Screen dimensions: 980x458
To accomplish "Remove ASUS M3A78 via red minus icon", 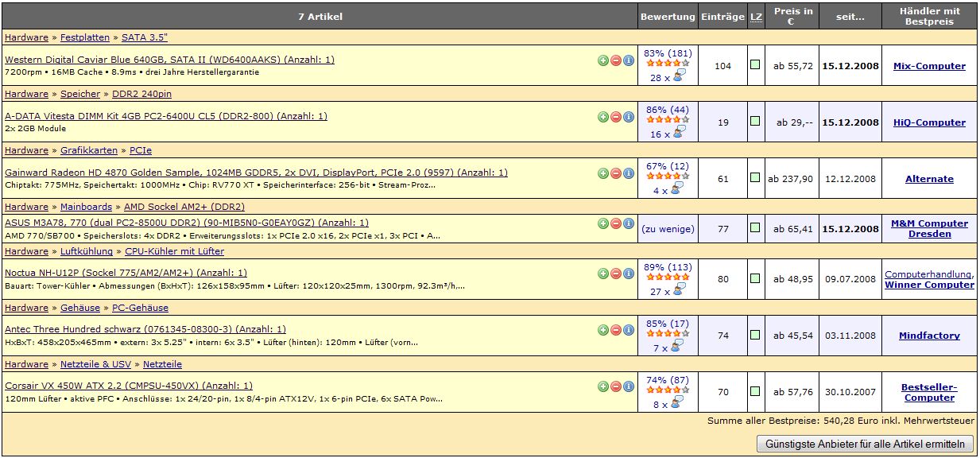I will (616, 223).
